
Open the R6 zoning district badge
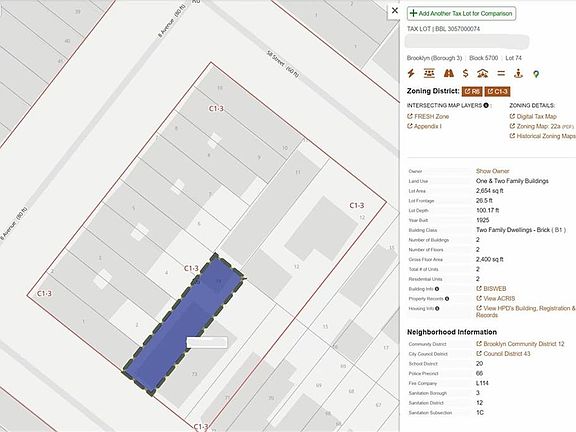(x=472, y=91)
